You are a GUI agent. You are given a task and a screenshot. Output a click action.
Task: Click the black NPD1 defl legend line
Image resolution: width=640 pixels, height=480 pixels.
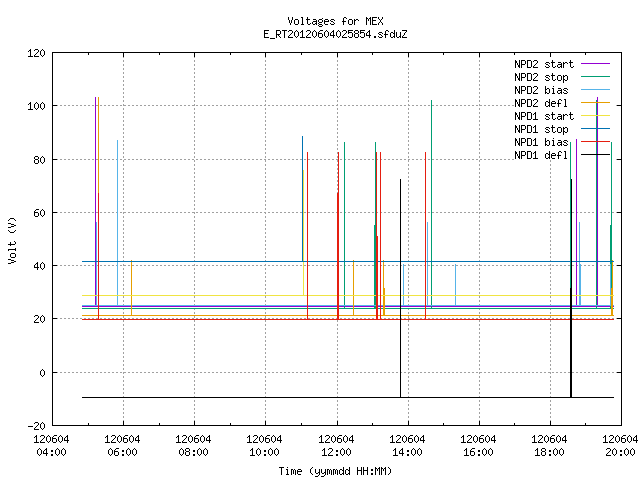pyautogui.click(x=595, y=155)
